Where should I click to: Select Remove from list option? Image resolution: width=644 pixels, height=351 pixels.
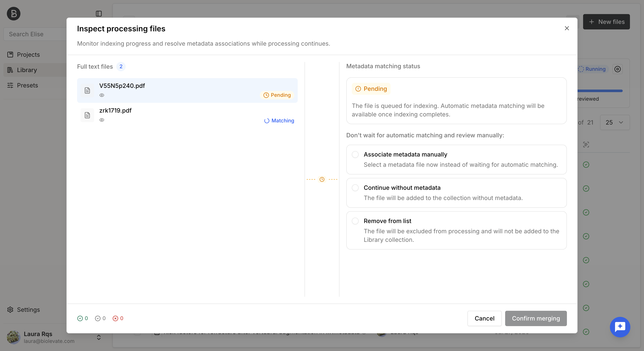coord(457,230)
